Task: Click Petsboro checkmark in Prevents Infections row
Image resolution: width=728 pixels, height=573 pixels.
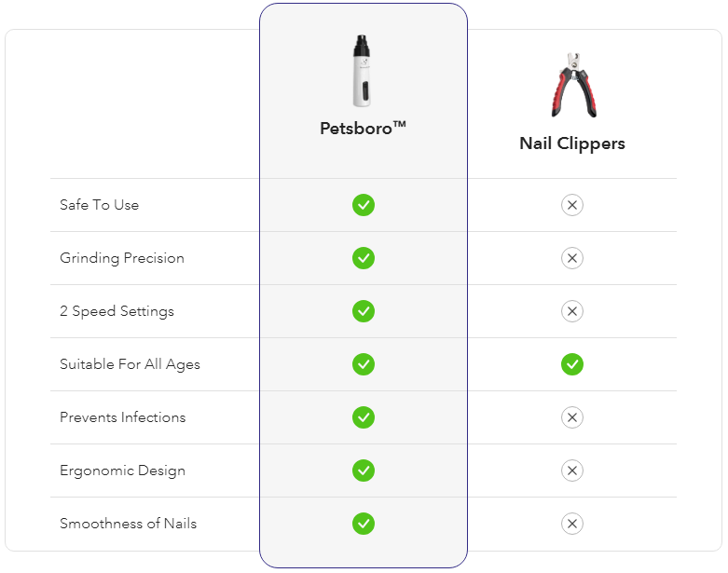Action: pos(364,417)
